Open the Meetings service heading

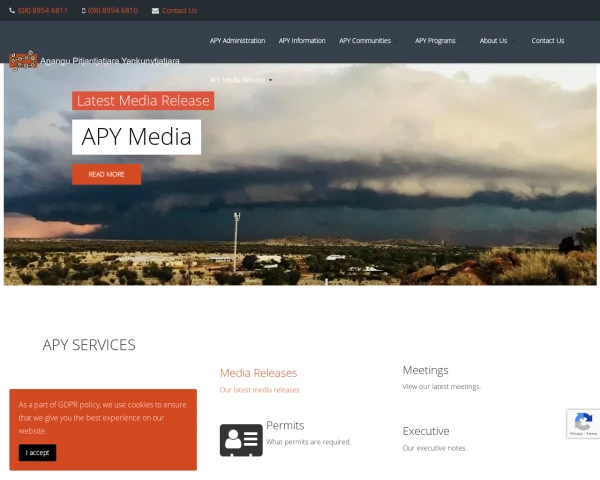425,370
